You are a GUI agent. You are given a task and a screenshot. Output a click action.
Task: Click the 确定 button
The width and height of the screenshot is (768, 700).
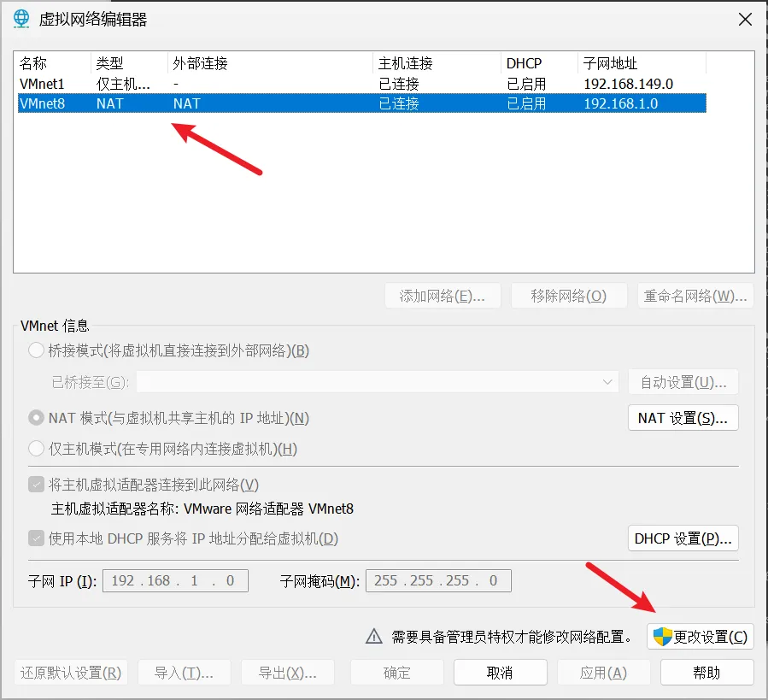coord(396,672)
